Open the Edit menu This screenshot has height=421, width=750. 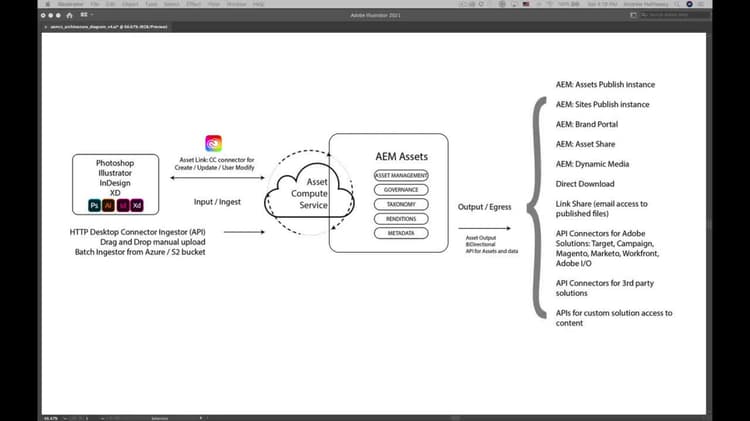coord(110,4)
